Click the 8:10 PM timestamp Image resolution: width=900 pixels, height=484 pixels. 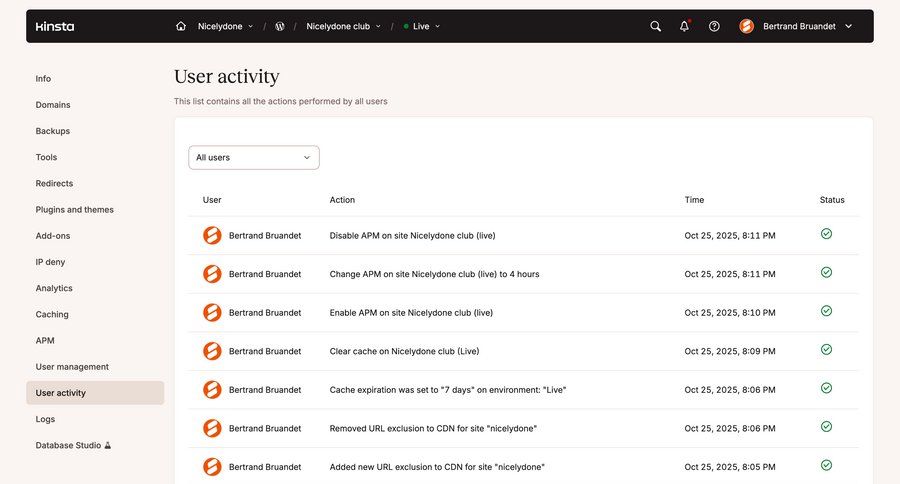[730, 312]
